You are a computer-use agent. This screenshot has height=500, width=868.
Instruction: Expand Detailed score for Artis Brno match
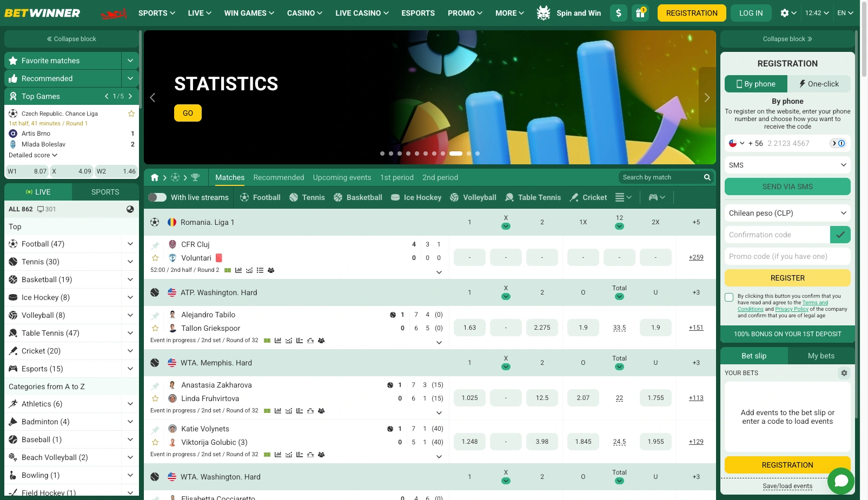coord(33,155)
